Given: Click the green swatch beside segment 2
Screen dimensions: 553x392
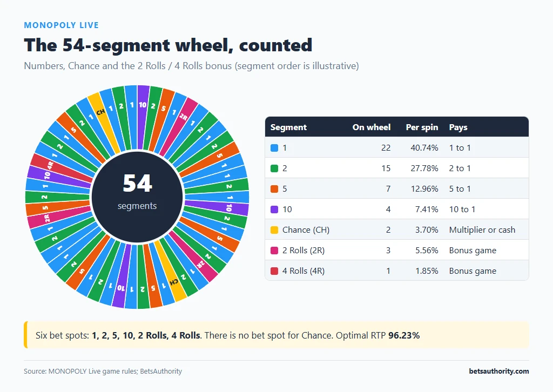Looking at the screenshot, I should (274, 168).
